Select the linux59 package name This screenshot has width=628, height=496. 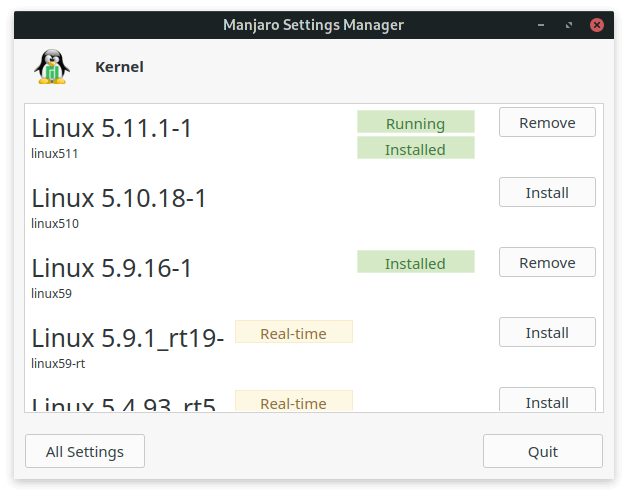[x=51, y=294]
